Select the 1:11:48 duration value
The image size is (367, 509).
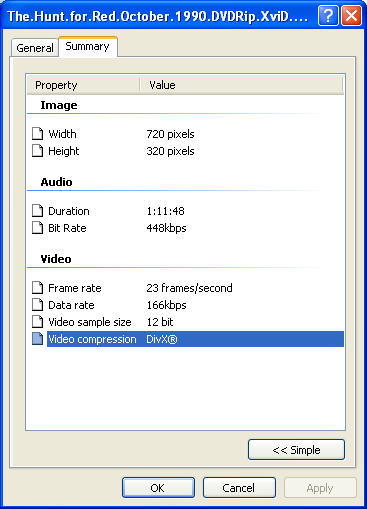[x=165, y=211]
